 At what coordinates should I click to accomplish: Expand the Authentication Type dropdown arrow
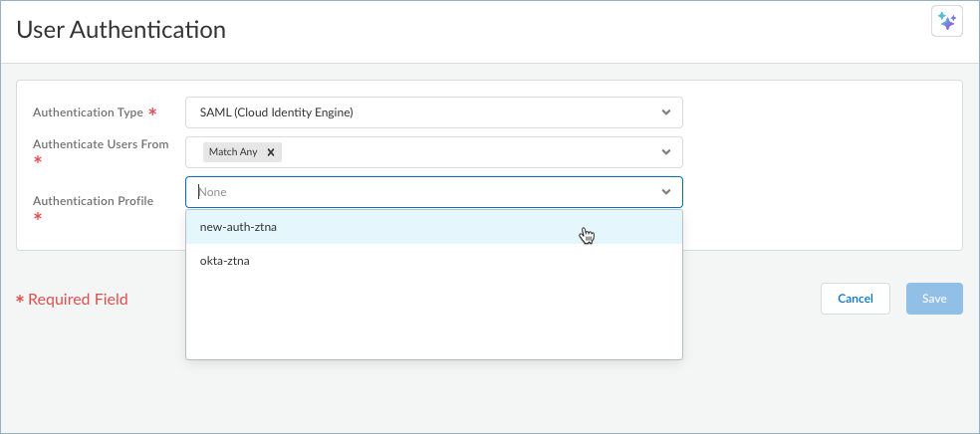[666, 111]
